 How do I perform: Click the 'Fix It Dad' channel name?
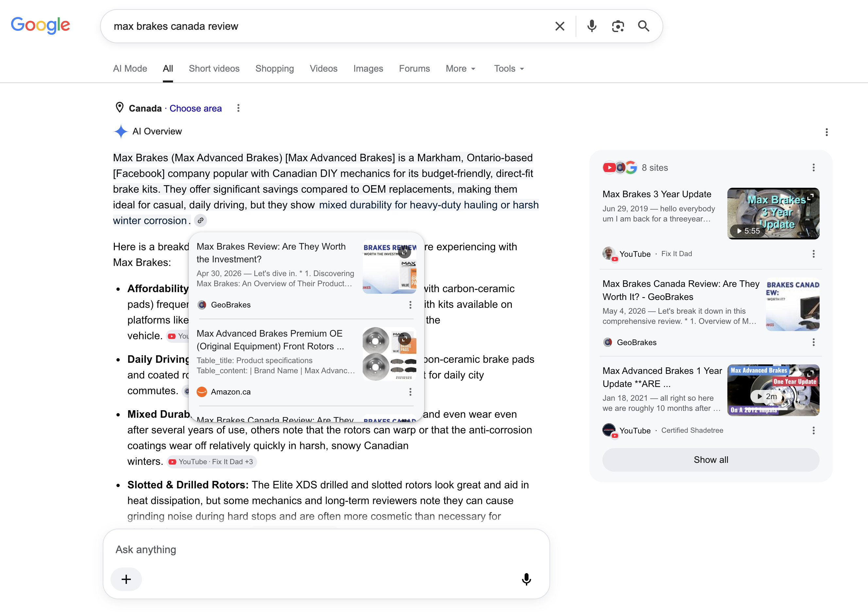(x=677, y=254)
